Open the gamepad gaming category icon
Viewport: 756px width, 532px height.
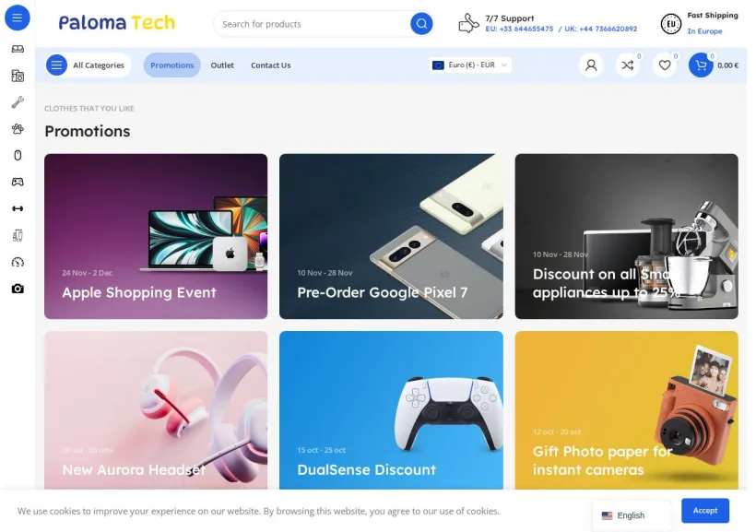coord(18,182)
